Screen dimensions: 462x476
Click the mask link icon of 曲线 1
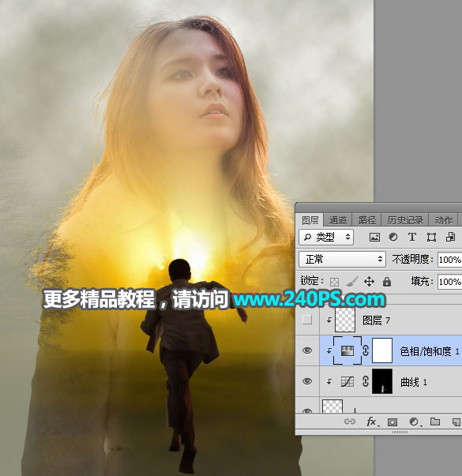(366, 381)
